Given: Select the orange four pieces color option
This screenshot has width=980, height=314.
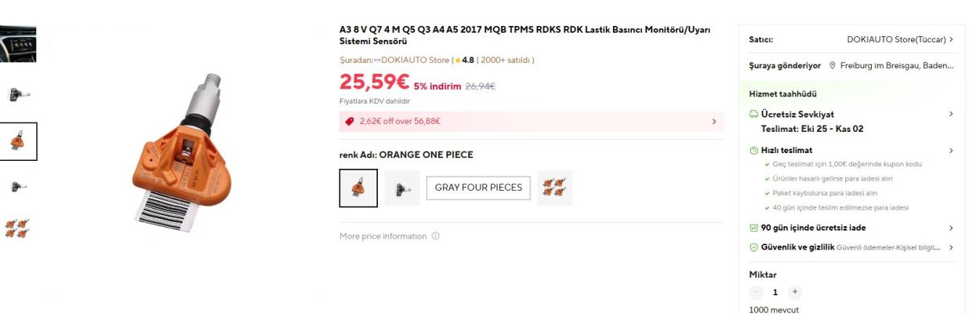Looking at the screenshot, I should [554, 188].
